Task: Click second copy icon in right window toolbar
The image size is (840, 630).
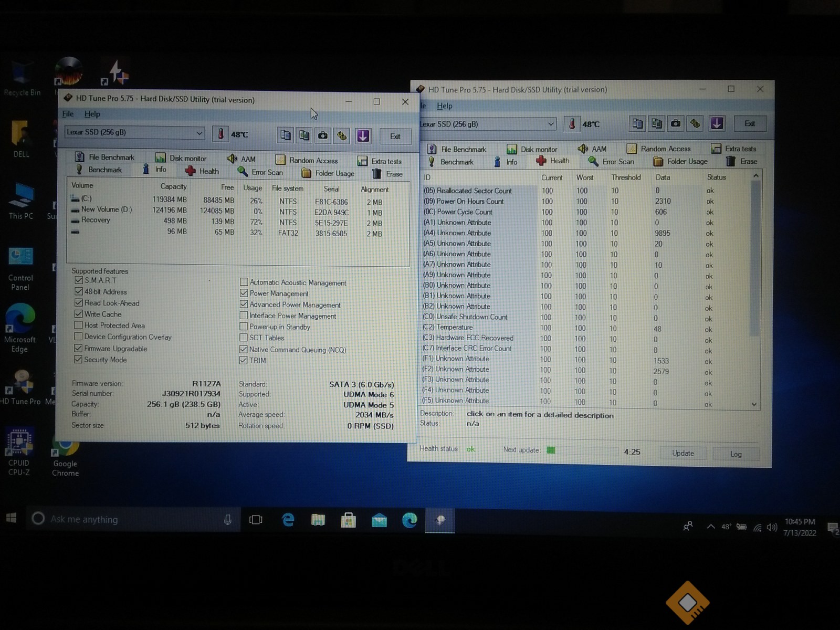Action: [657, 123]
